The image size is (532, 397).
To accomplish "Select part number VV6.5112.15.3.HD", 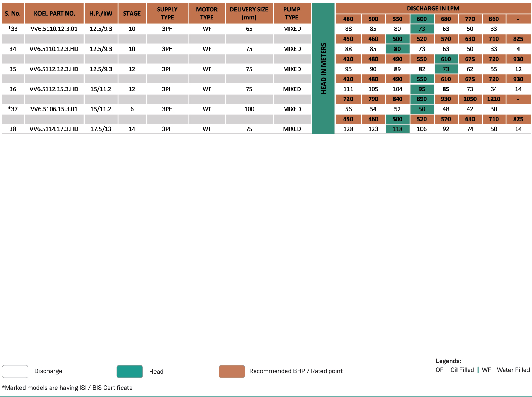I will coord(54,89).
